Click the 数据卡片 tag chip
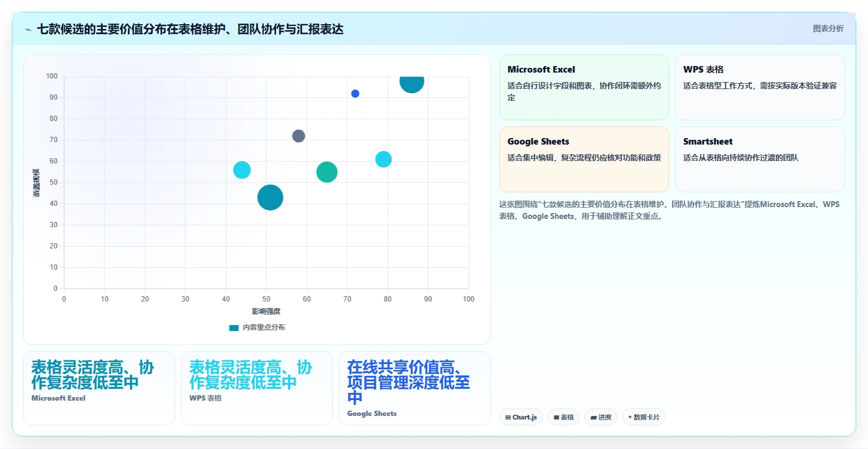Image resolution: width=868 pixels, height=449 pixels. pyautogui.click(x=644, y=417)
